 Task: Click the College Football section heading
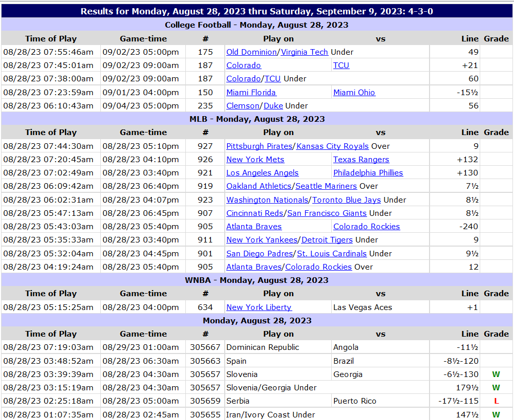[256, 25]
